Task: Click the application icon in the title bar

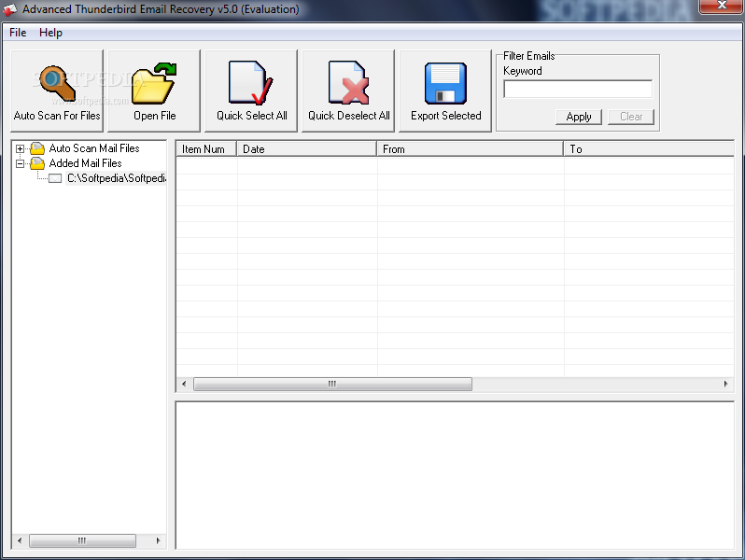Action: click(x=10, y=9)
